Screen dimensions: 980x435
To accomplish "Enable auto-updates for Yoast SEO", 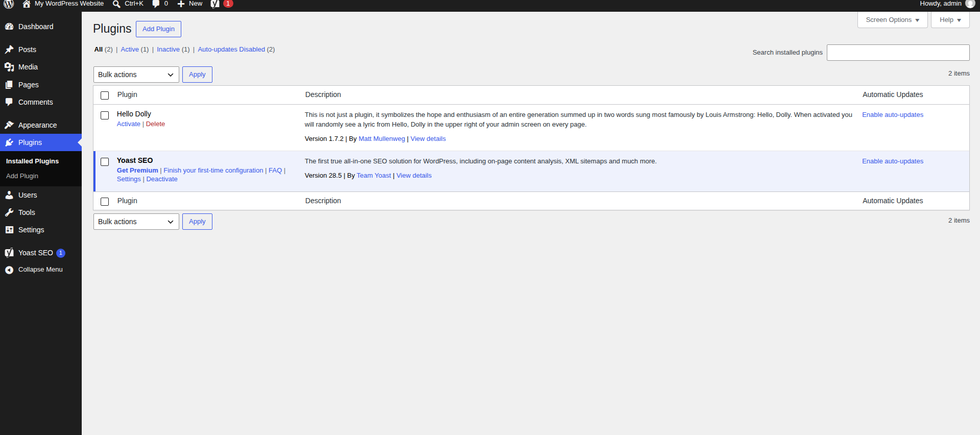I will tap(893, 161).
